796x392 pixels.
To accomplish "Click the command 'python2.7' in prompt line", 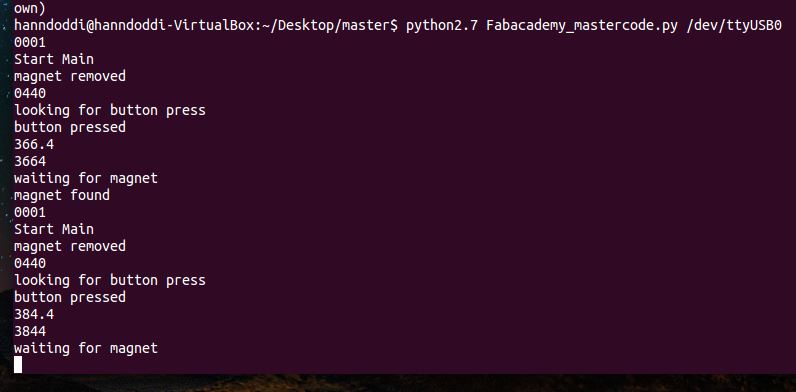I will coord(442,25).
